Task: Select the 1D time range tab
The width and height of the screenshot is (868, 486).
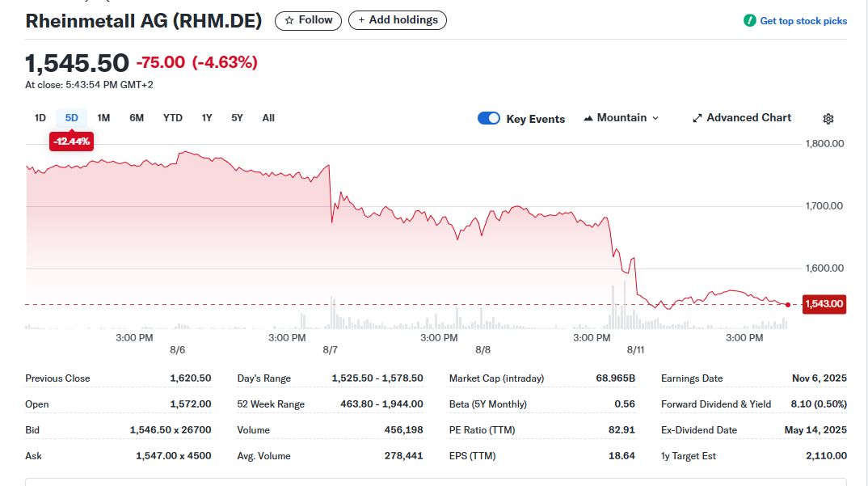Action: tap(40, 118)
